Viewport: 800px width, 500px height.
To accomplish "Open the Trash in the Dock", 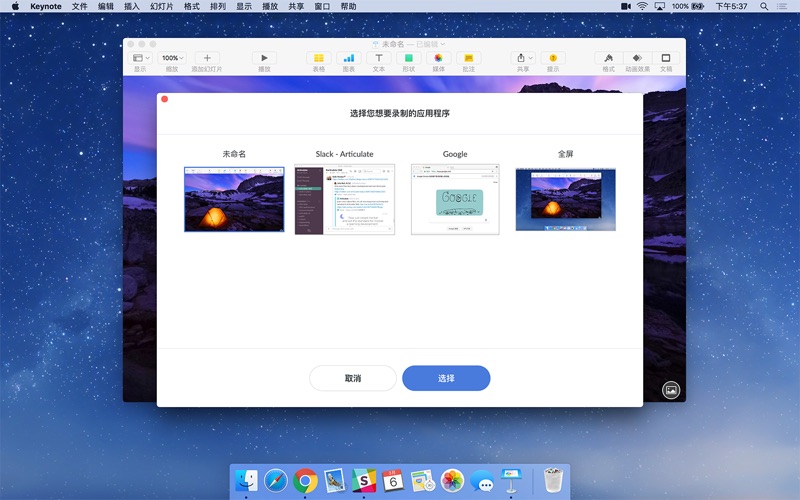I will pyautogui.click(x=553, y=480).
